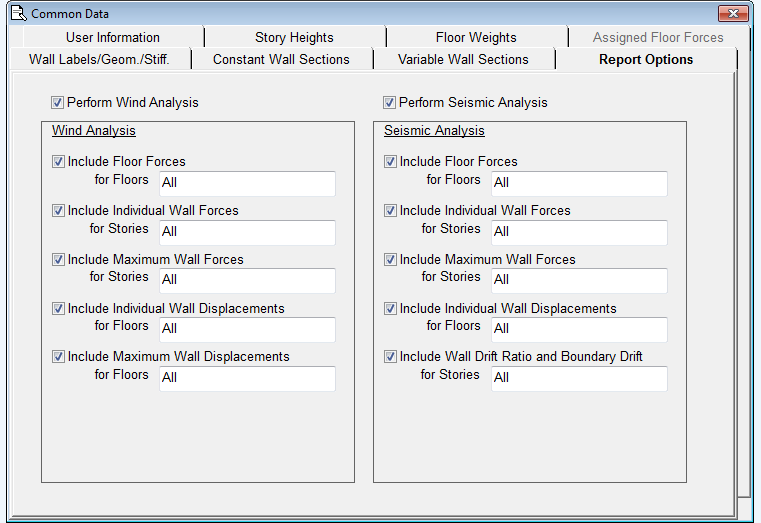Toggle wind Include Individual Wall Displacements
The width and height of the screenshot is (761, 523).
point(59,308)
